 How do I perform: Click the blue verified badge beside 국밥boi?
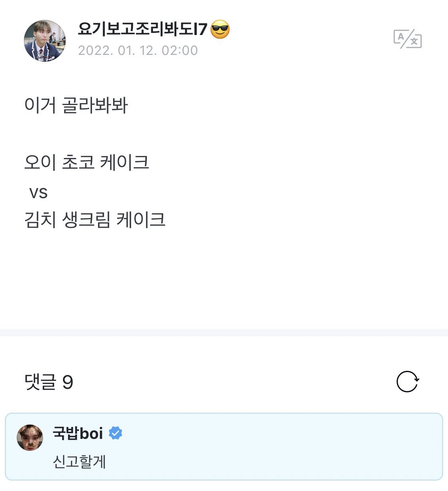[115, 433]
